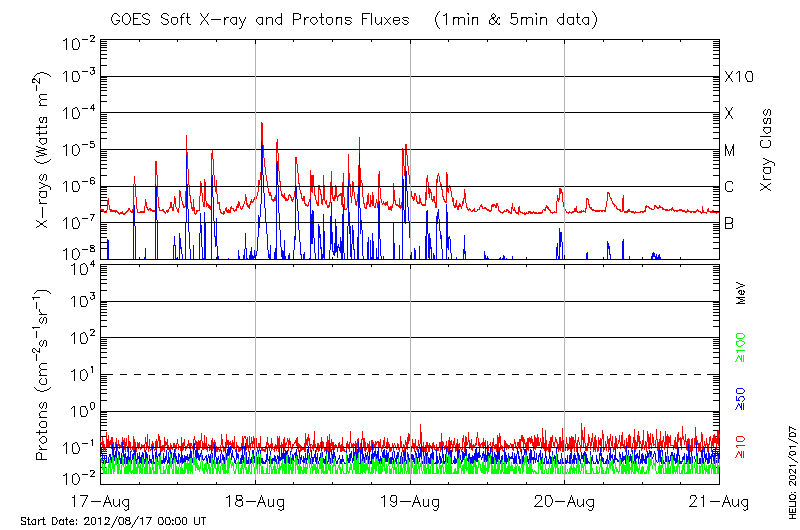The width and height of the screenshot is (800, 530).
Task: Click the C flare class label
Action: coord(729,187)
